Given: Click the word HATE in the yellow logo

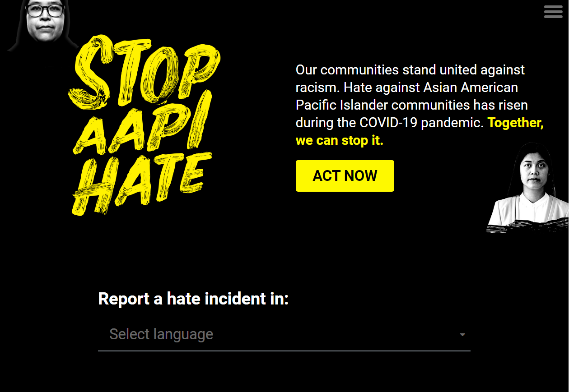Looking at the screenshot, I should click(x=141, y=183).
